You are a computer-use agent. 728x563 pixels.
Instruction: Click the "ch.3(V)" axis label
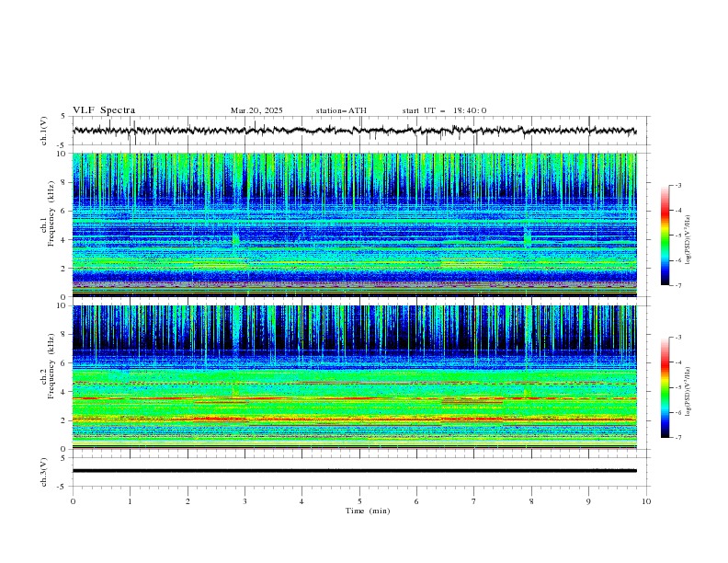(44, 472)
